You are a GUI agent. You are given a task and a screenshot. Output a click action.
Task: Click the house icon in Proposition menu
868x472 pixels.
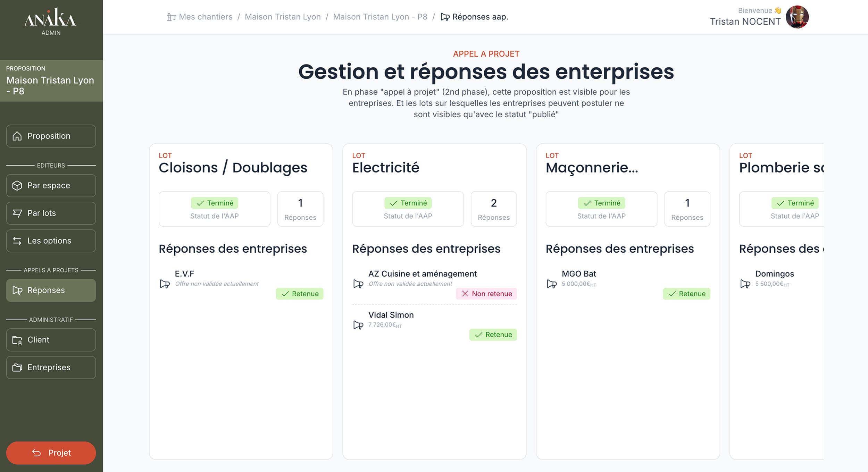pyautogui.click(x=17, y=136)
